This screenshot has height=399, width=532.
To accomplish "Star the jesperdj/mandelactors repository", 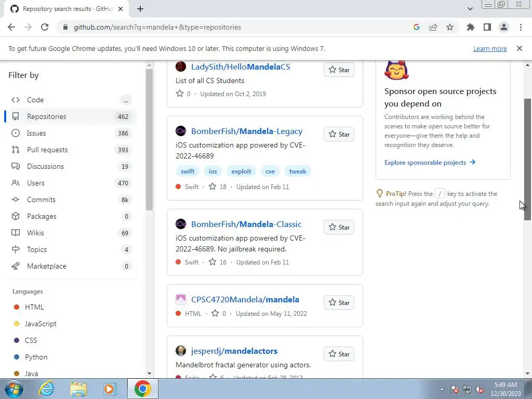I will (339, 354).
